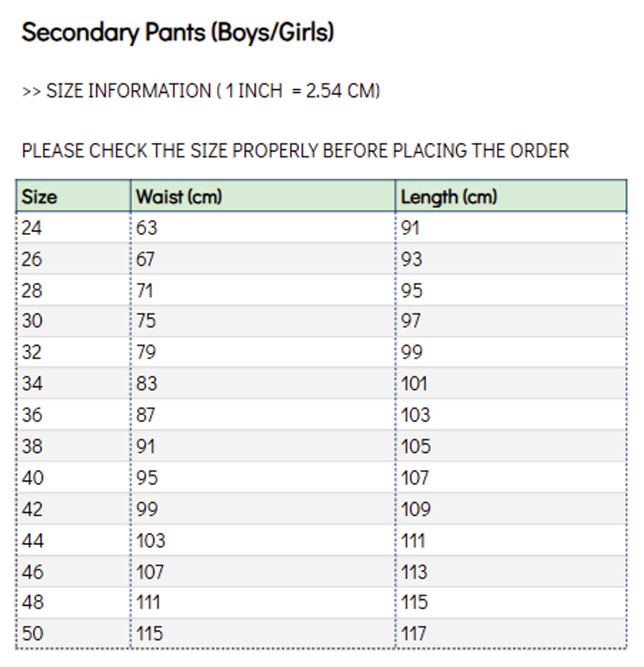
Task: Click length value 117 for size 50
Action: [414, 633]
